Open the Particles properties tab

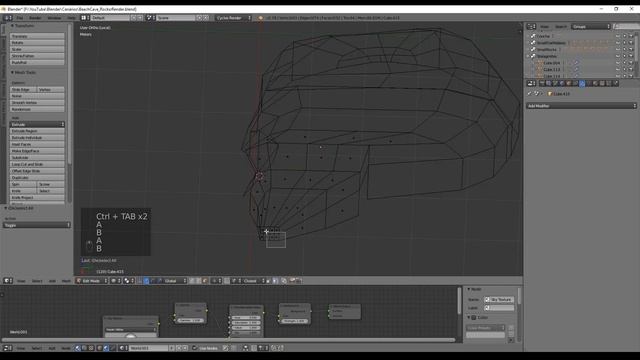pyautogui.click(x=609, y=83)
